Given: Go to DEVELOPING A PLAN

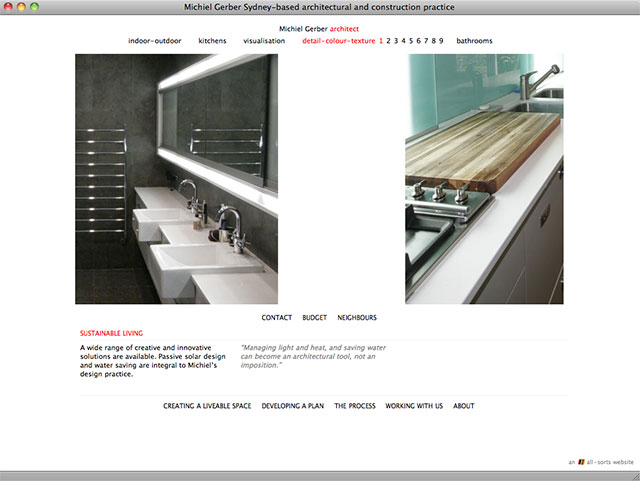Looking at the screenshot, I should point(293,406).
